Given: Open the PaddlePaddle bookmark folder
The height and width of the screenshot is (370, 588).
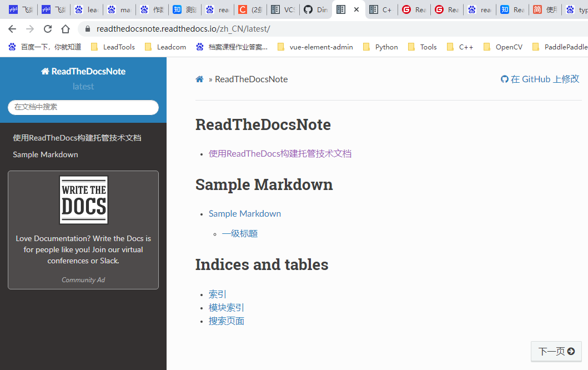Looking at the screenshot, I should pyautogui.click(x=560, y=47).
